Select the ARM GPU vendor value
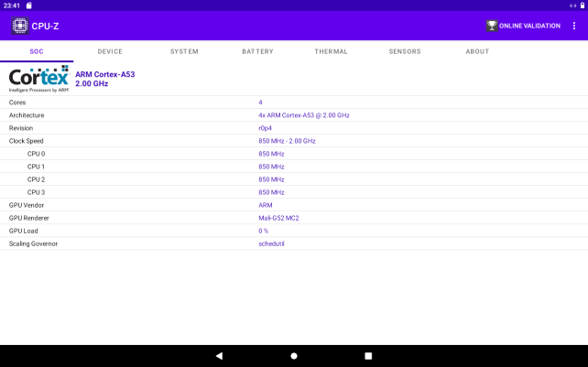 265,205
